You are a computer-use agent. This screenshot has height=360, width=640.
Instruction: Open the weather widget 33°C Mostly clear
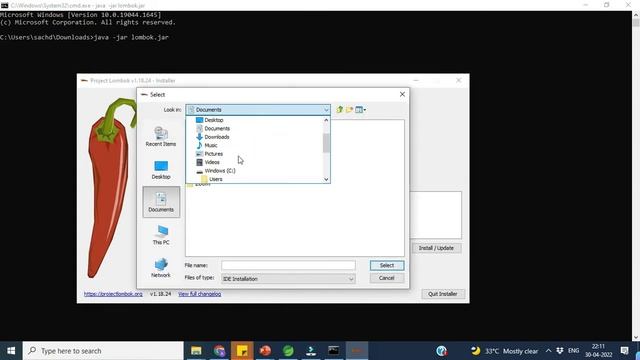(x=504, y=351)
